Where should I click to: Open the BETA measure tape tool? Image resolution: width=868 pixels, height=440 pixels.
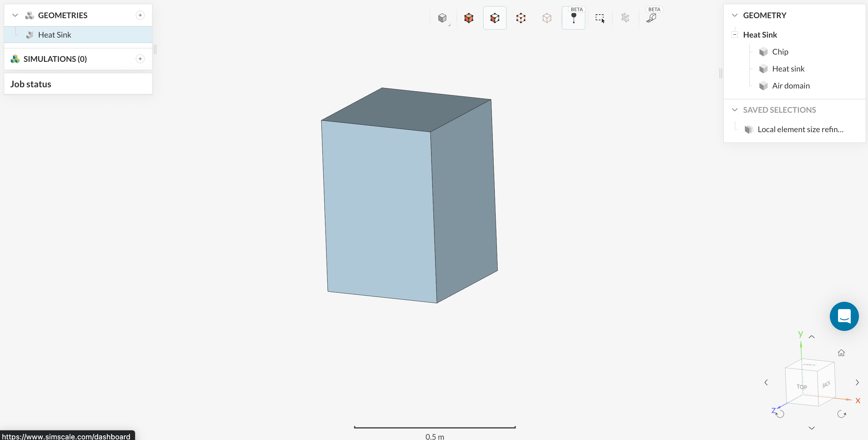[x=652, y=18]
